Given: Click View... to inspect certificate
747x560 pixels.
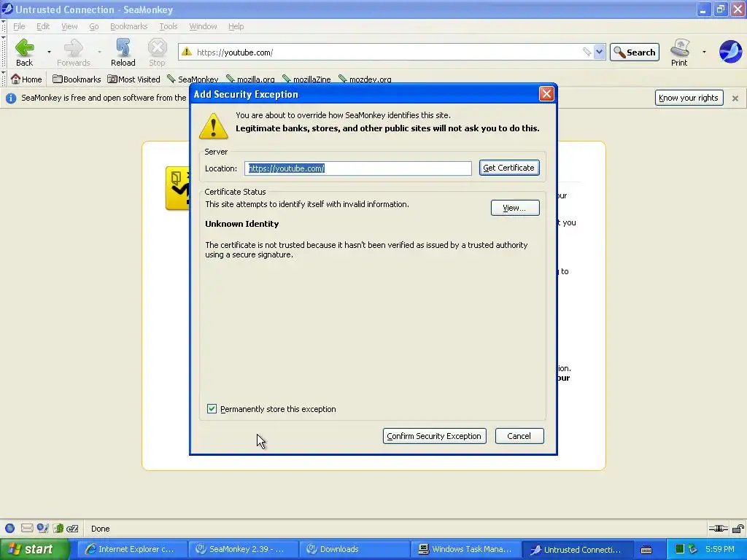Looking at the screenshot, I should pos(515,208).
